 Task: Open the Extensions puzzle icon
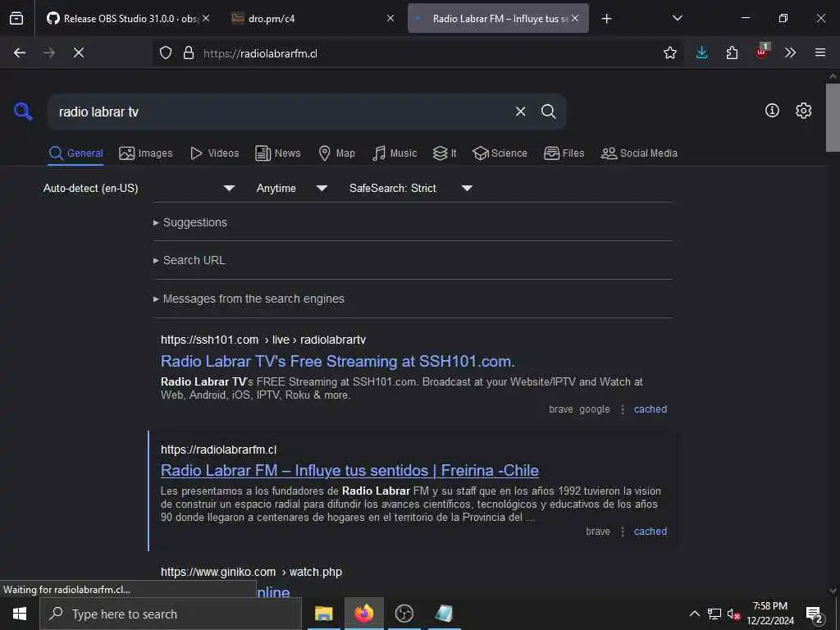pyautogui.click(x=732, y=52)
